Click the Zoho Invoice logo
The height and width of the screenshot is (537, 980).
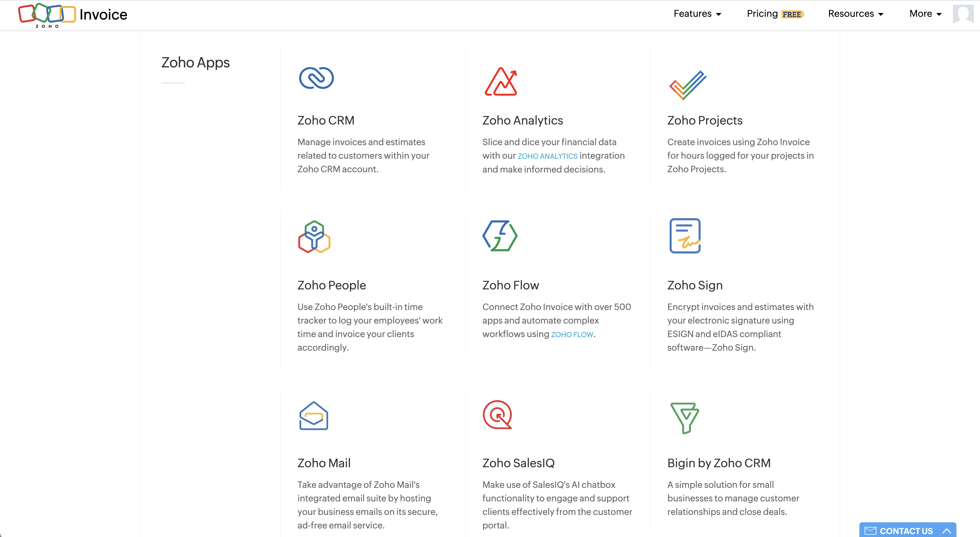(x=73, y=15)
